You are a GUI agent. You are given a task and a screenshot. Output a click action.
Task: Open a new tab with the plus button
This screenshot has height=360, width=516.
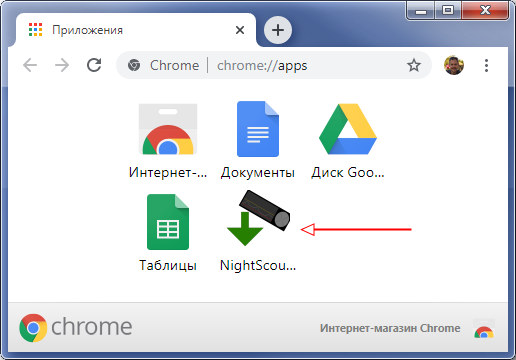point(278,30)
